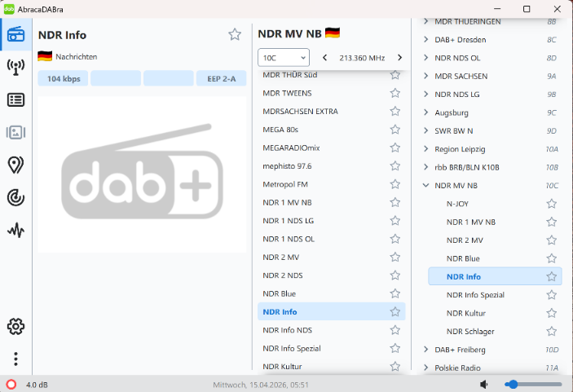This screenshot has height=392, width=573.
Task: Go to next frequency with right arrow
Action: (x=399, y=58)
